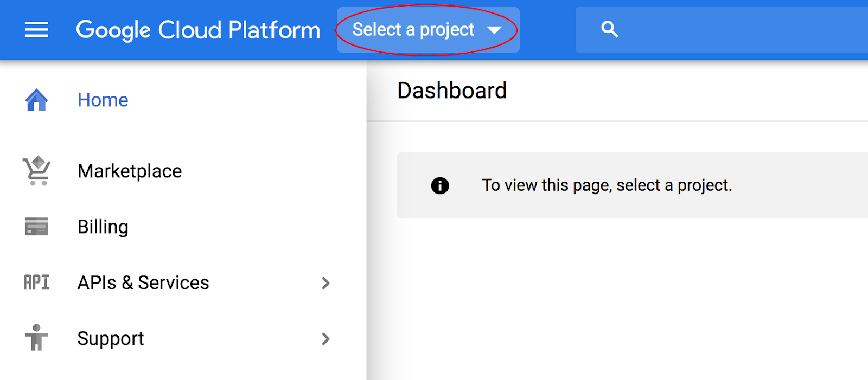Click the info icon in banner

pos(440,185)
